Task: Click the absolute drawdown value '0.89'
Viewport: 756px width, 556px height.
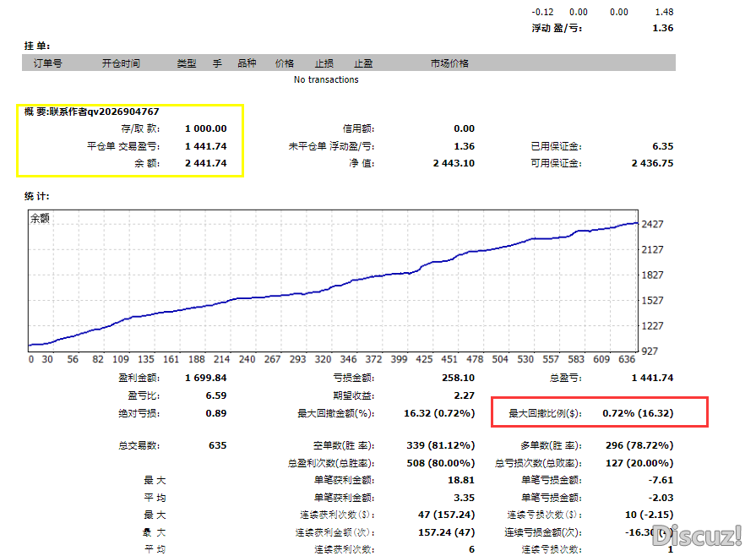Action: (216, 413)
